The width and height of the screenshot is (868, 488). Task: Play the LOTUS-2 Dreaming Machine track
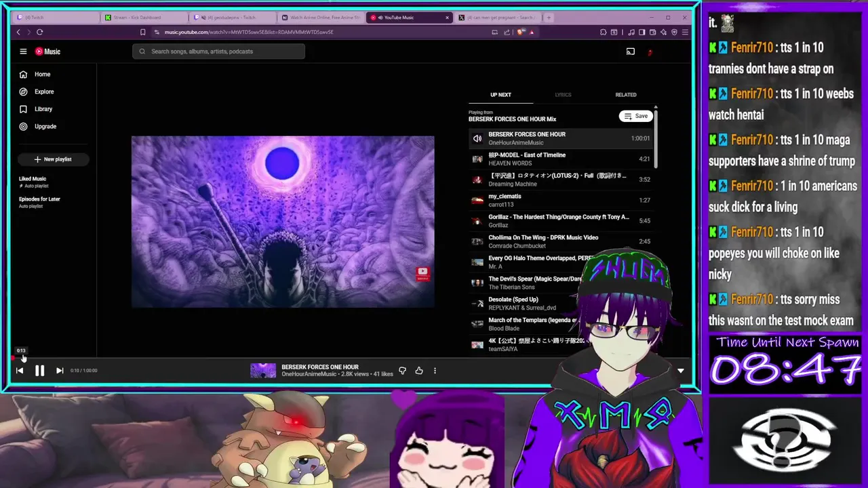[561, 180]
